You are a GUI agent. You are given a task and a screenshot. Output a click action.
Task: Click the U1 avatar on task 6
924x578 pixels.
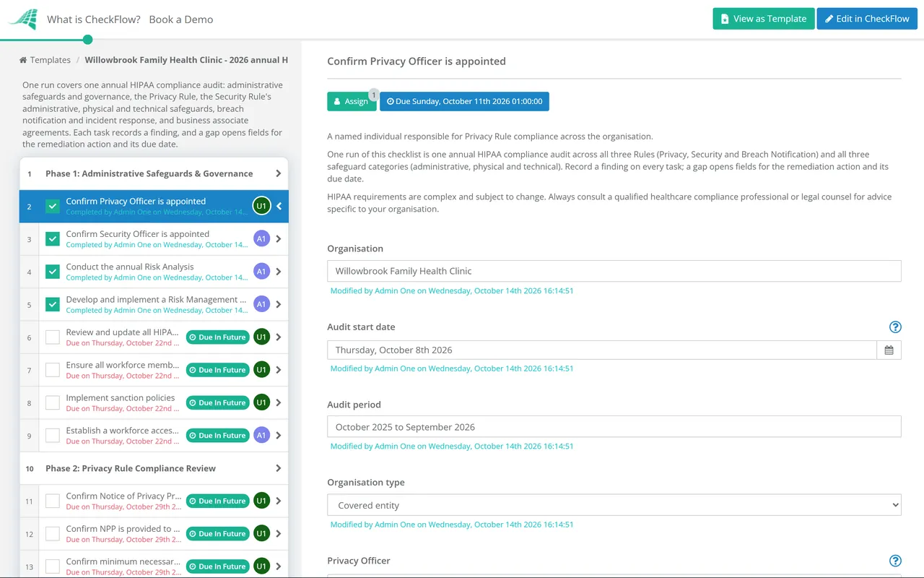point(261,337)
